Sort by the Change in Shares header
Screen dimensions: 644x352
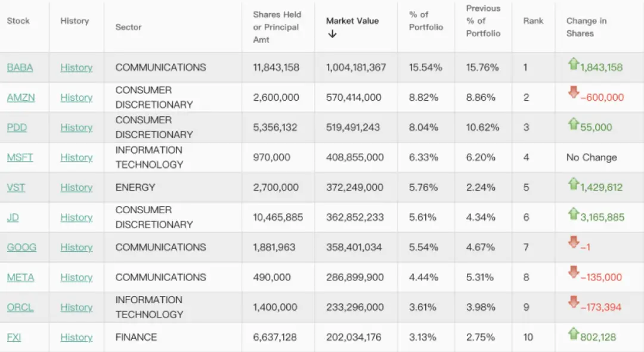pyautogui.click(x=586, y=27)
